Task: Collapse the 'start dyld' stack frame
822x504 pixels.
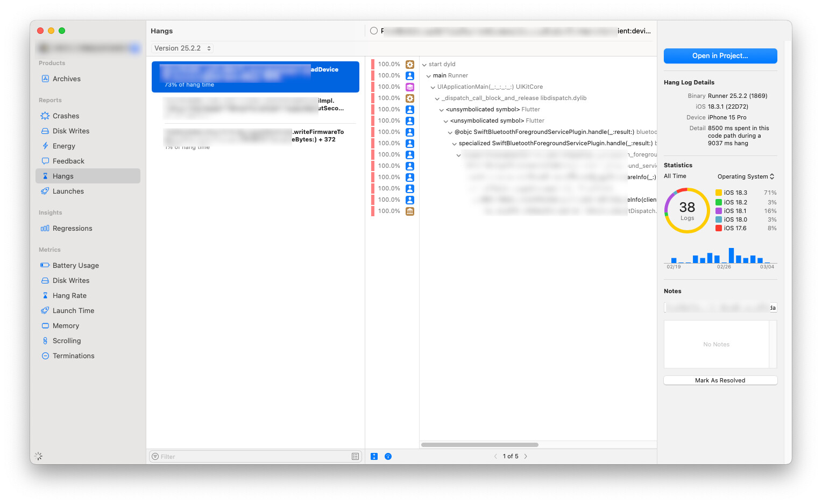Action: click(424, 65)
